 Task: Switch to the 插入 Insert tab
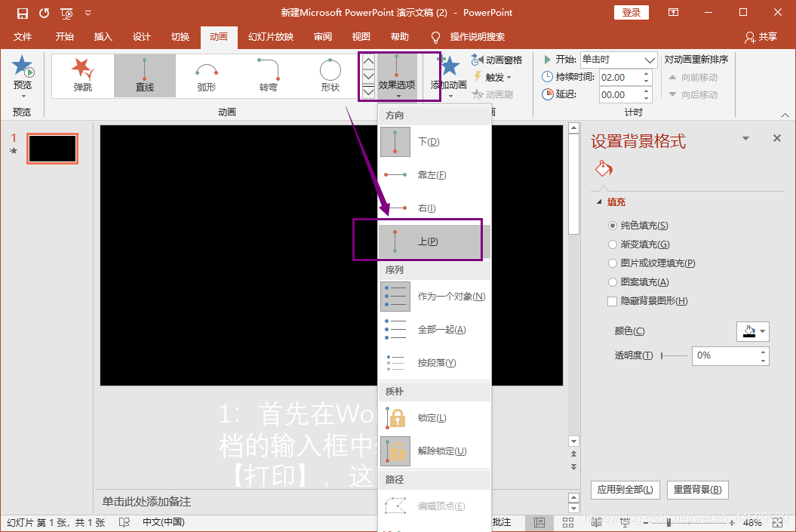[x=103, y=36]
